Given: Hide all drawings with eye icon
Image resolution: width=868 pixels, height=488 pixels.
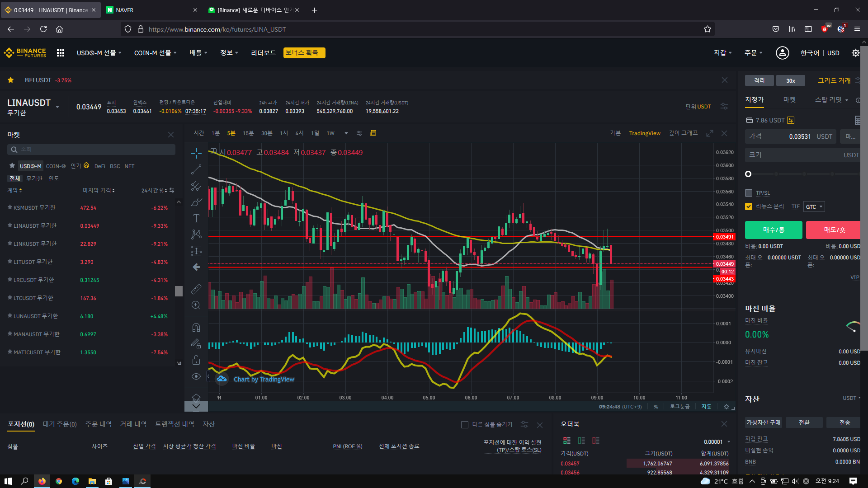Looking at the screenshot, I should tap(196, 376).
